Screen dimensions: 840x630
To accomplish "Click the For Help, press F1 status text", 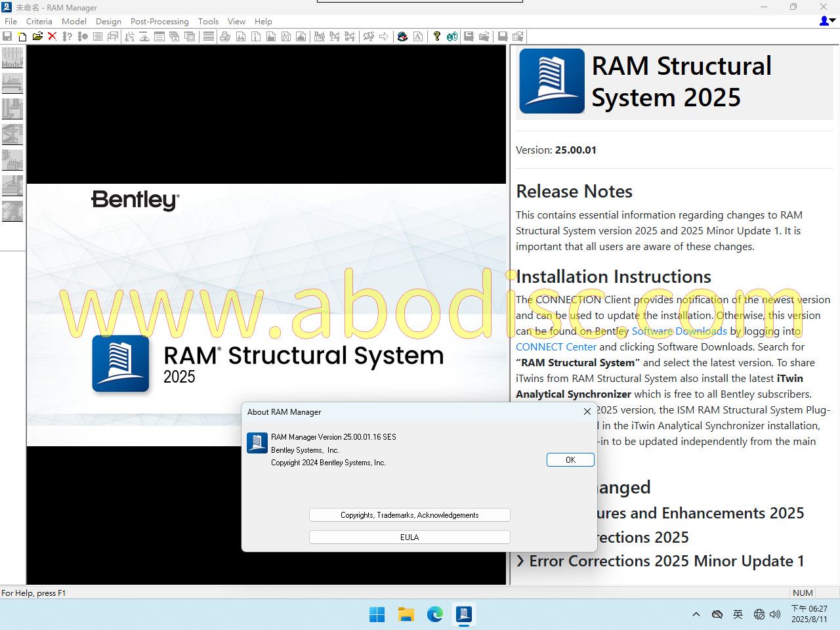I will pyautogui.click(x=33, y=593).
